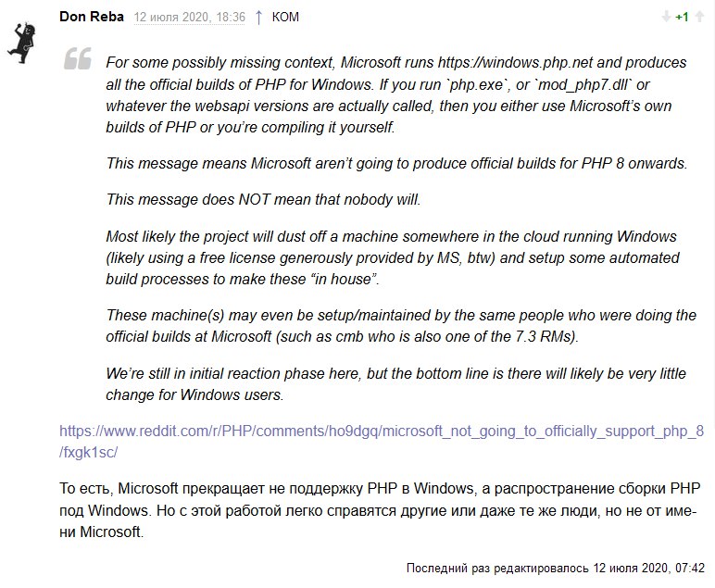Click the paragraph starting 'These machine(s) may even'
This screenshot has height=588, width=715.
pos(401,325)
